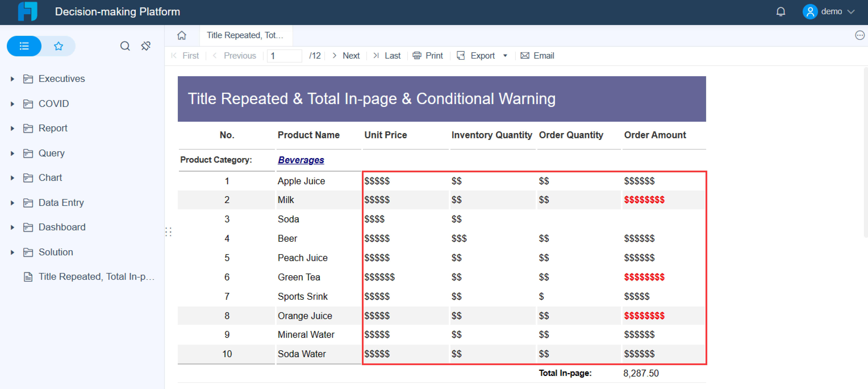Switch to favorites star view

click(58, 46)
